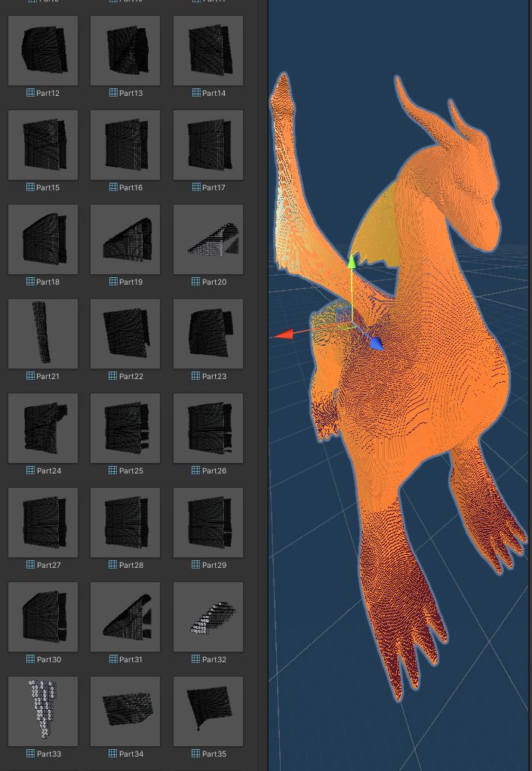Screen dimensions: 532x771
Task: Click the mesh grid icon beside Part21
Action: click(30, 376)
